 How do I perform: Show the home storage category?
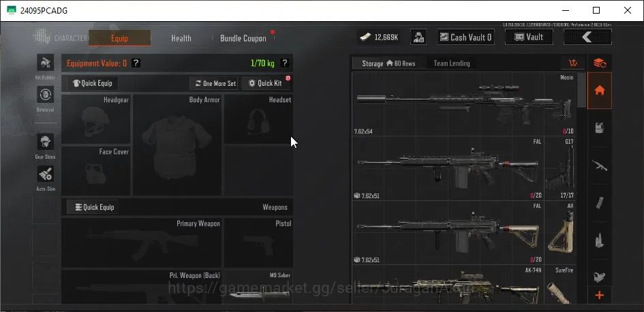click(x=600, y=91)
